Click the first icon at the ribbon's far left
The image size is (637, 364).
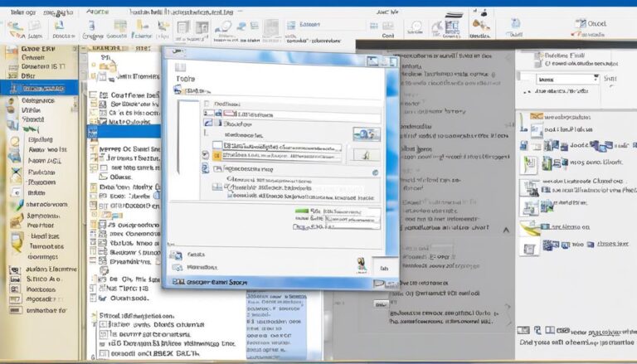click(x=14, y=27)
